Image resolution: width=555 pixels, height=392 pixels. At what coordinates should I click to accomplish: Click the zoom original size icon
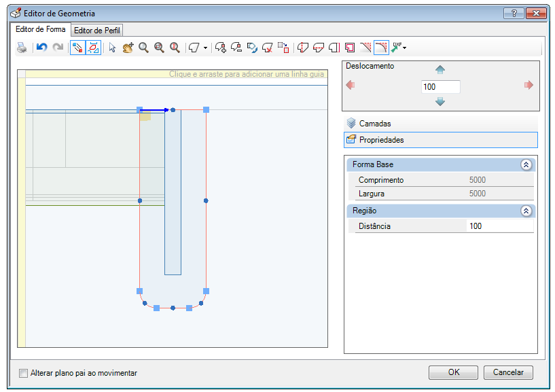(175, 48)
